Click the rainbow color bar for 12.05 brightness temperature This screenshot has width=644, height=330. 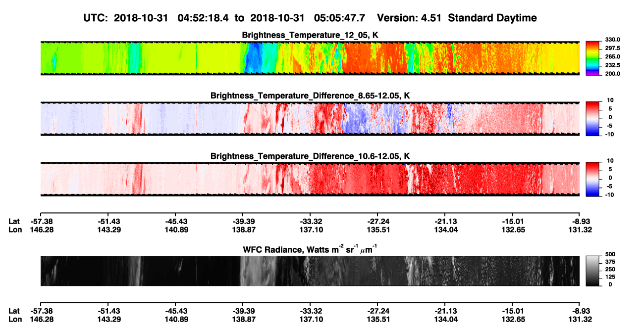coord(592,58)
